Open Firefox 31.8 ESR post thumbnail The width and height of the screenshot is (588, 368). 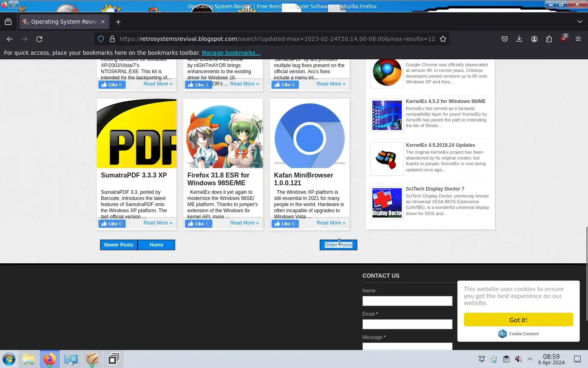pyautogui.click(x=223, y=133)
